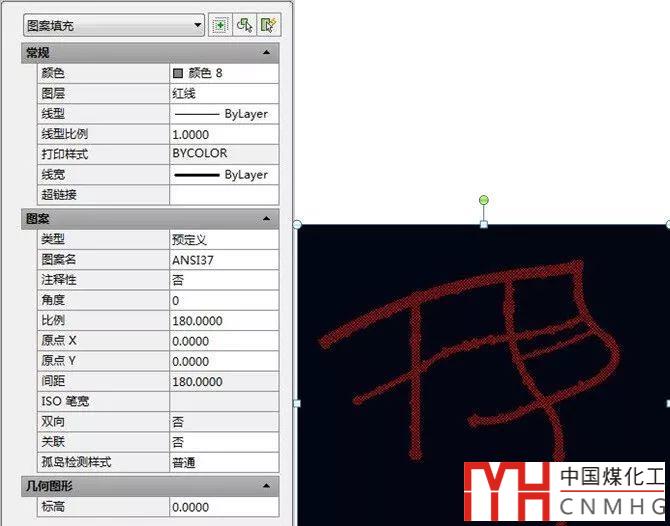
Task: Click the green rotation handle above image
Action: pos(484,200)
